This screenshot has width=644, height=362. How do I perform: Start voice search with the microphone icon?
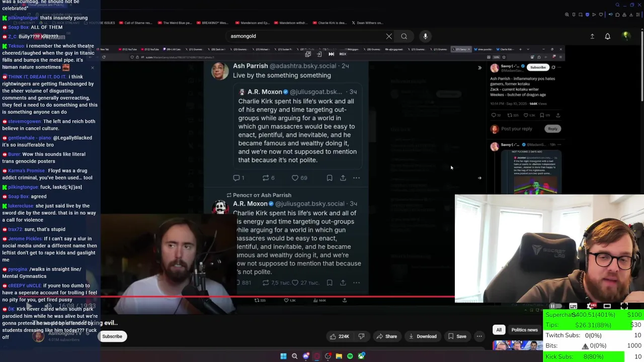coord(425,36)
